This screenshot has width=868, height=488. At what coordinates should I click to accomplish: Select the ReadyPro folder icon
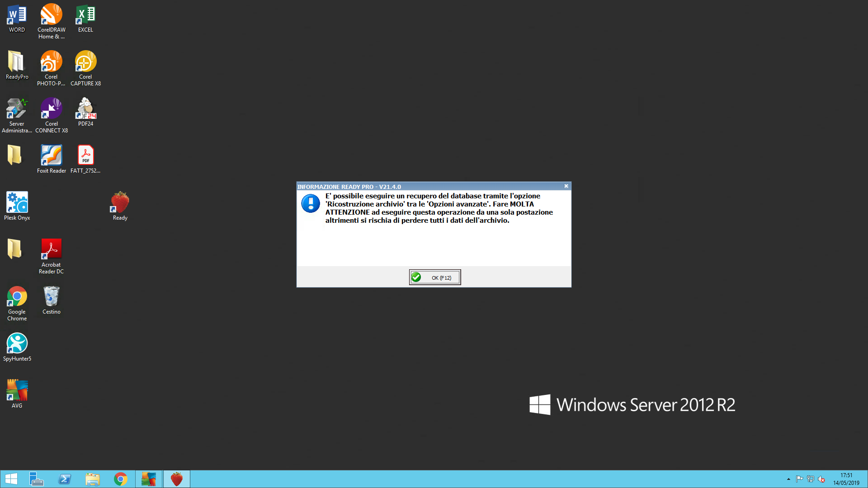coord(17,66)
